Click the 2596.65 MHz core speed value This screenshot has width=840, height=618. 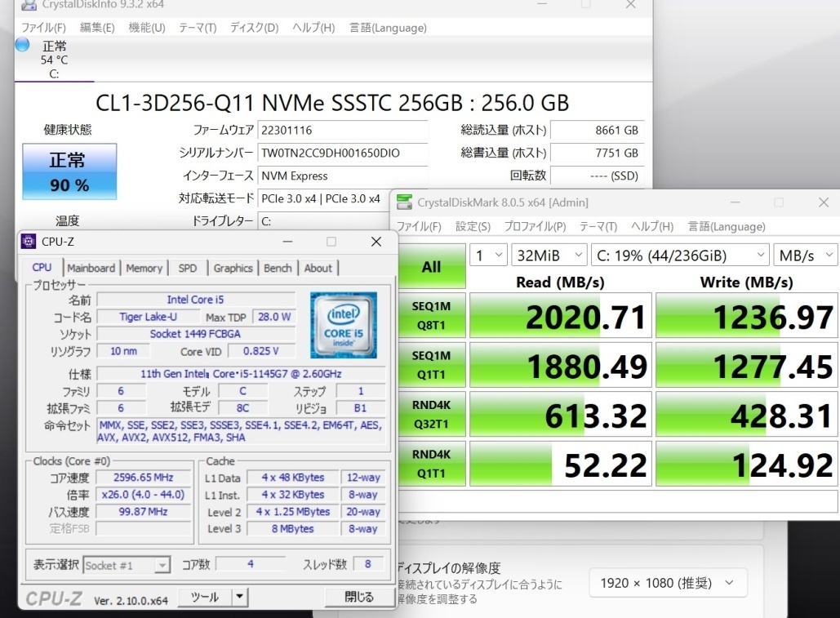(x=144, y=477)
